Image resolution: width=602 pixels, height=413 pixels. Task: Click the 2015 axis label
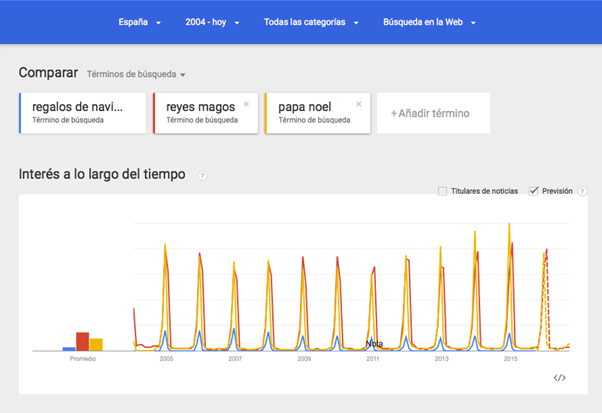[511, 359]
